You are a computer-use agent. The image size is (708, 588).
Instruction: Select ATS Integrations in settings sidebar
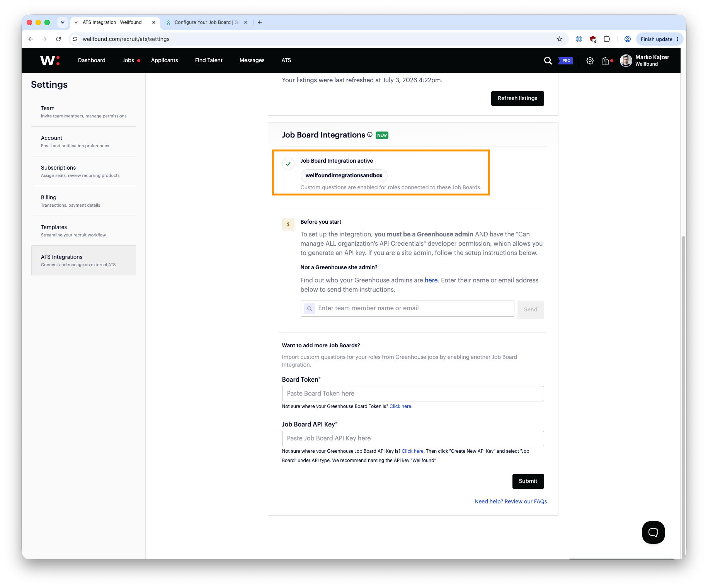click(x=83, y=260)
